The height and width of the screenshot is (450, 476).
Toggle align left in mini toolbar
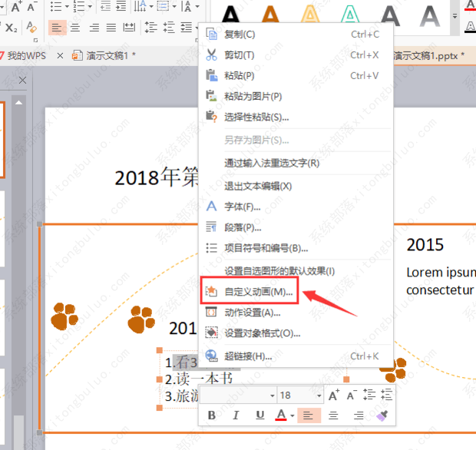309,415
